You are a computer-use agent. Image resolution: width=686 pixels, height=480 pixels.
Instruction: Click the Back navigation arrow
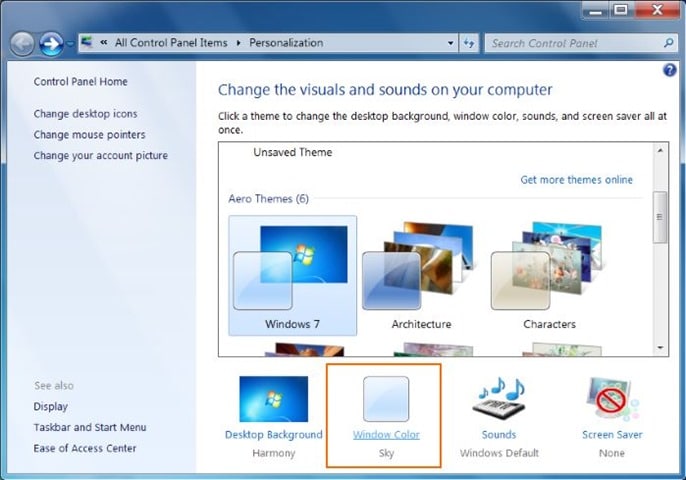click(x=22, y=44)
